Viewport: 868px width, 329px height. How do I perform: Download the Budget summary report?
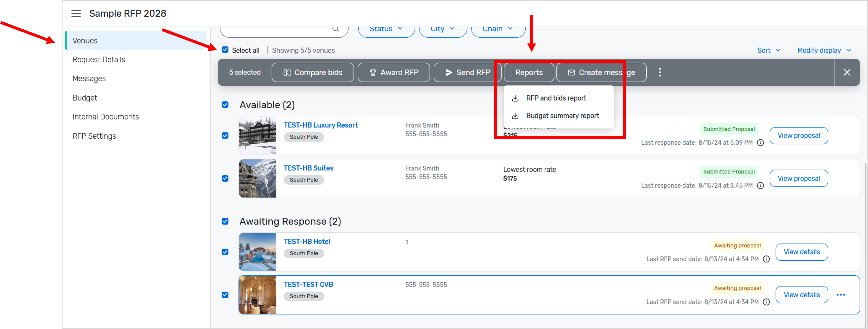(x=562, y=116)
